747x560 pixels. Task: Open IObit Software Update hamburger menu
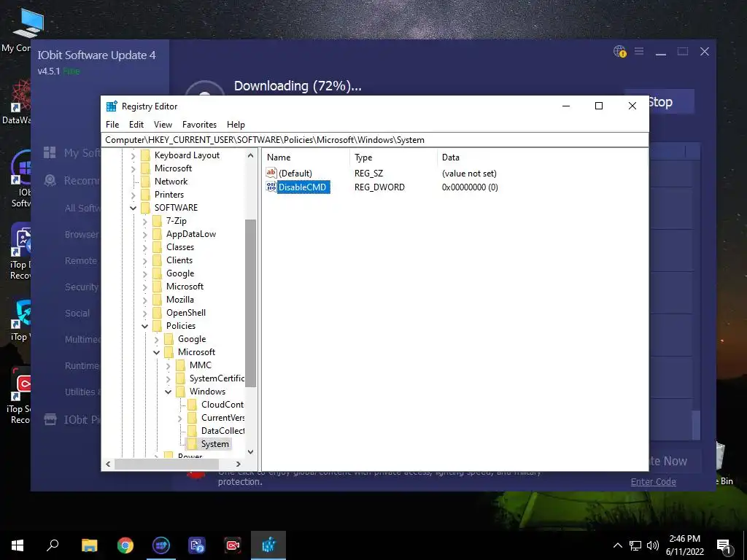coord(639,51)
